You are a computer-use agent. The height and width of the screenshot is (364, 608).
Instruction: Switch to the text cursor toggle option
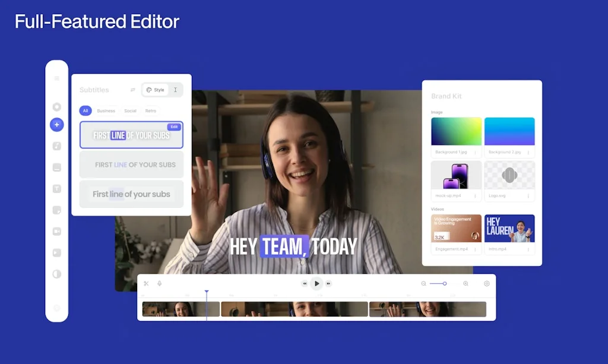point(176,90)
